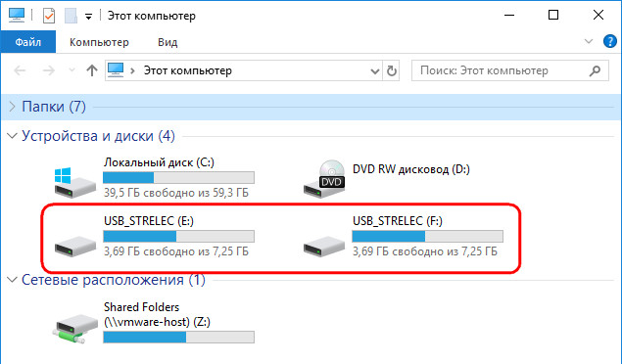Select the DVD RW drive D: icon
Image resolution: width=622 pixels, height=364 pixels.
point(324,179)
